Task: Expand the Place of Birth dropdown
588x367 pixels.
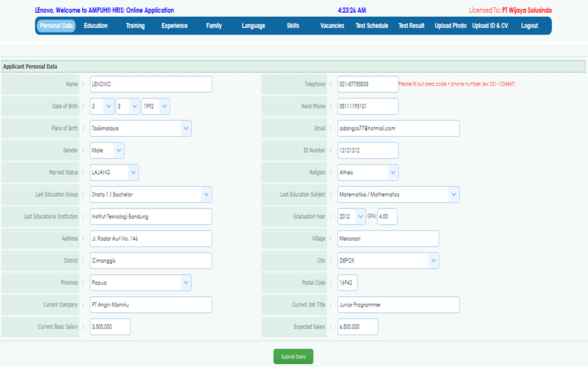Action: tap(140, 128)
